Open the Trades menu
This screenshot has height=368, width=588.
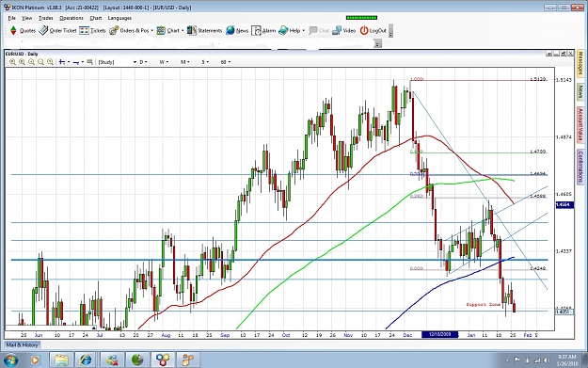(46, 18)
